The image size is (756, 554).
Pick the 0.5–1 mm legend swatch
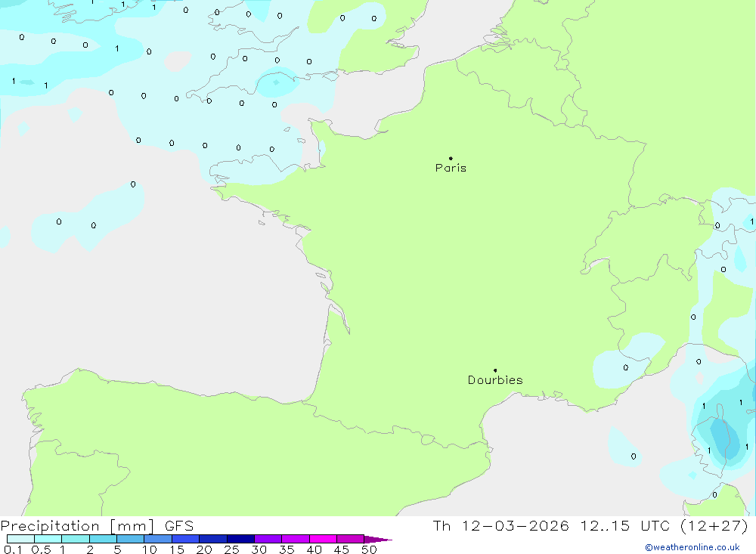click(x=48, y=539)
